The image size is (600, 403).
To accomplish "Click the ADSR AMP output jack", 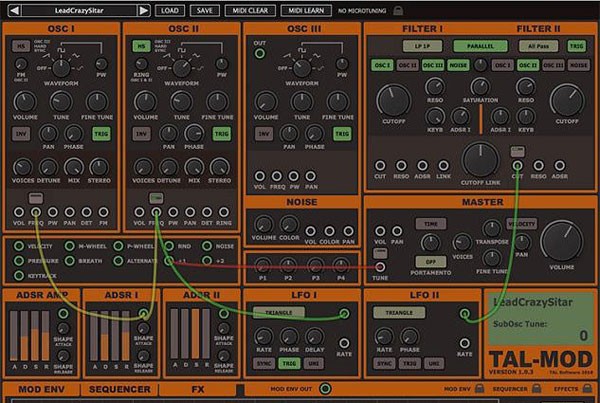I will point(63,314).
